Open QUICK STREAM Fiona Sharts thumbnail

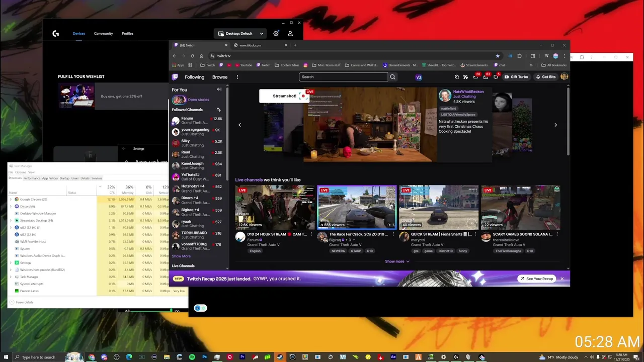tap(439, 208)
